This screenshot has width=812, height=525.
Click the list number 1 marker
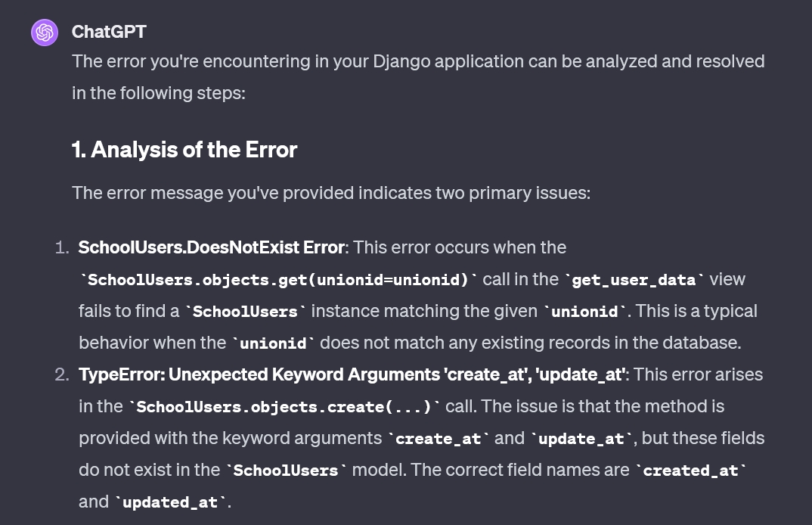[x=62, y=247]
